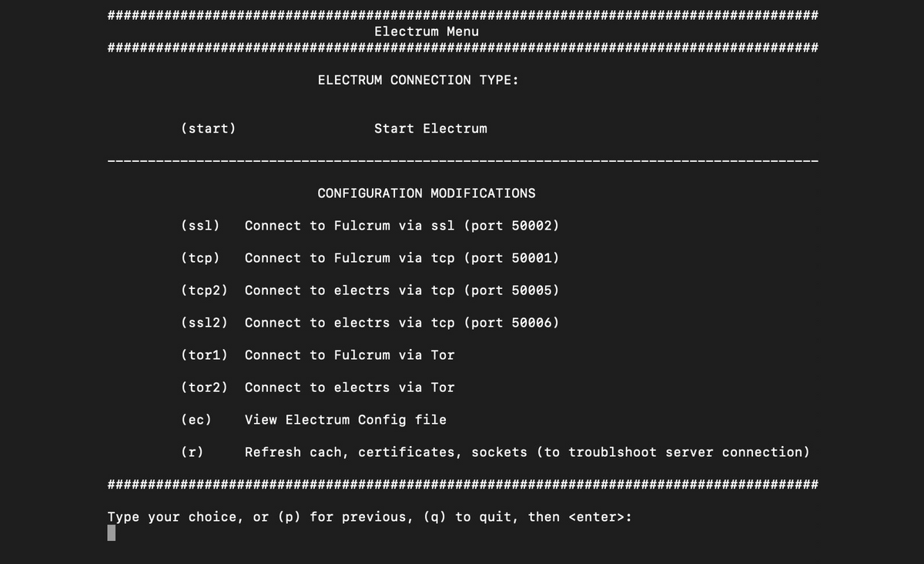Select Connect to Fulcrum via tcp

pos(401,258)
